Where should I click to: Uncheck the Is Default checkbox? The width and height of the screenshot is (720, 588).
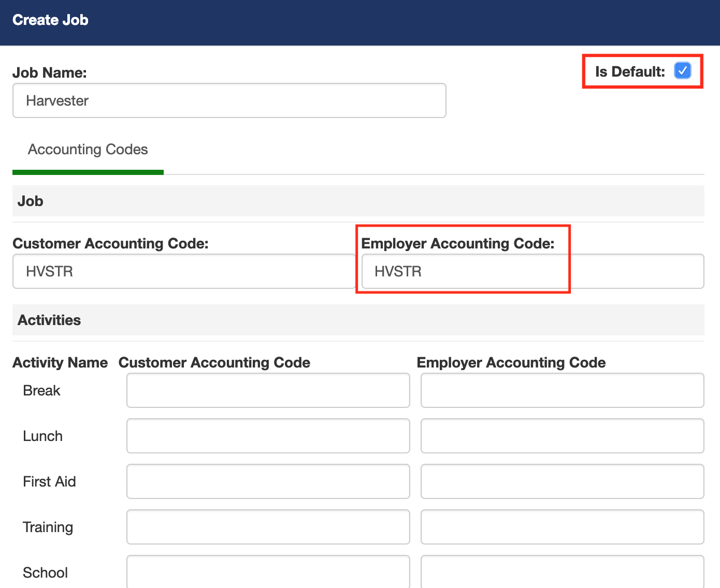click(682, 70)
